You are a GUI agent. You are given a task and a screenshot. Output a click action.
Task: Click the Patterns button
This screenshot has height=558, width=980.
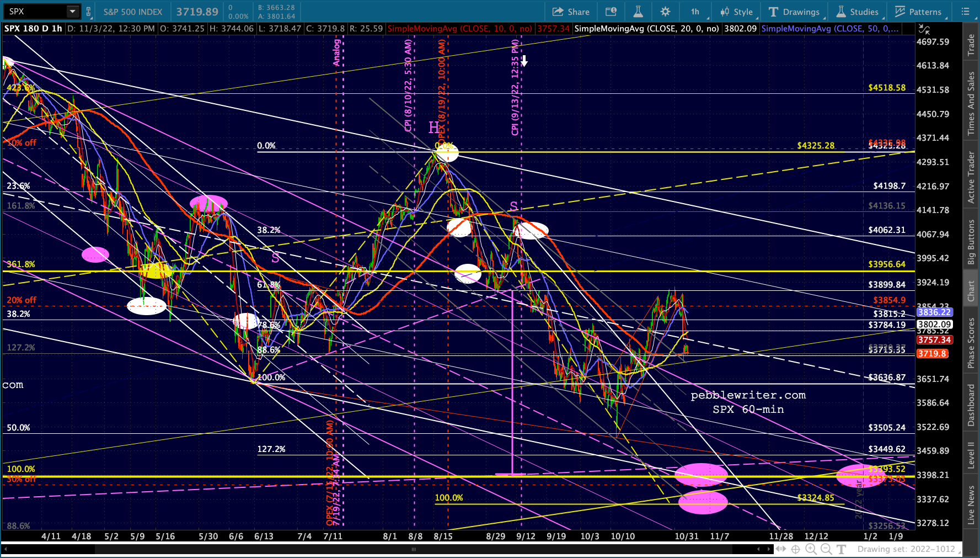click(918, 12)
